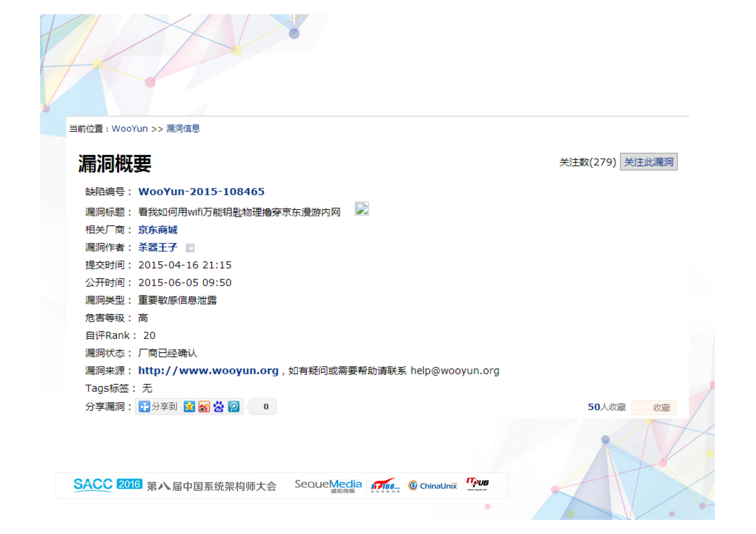
Task: Expand the WooYun breadcrumb menu
Action: click(129, 129)
